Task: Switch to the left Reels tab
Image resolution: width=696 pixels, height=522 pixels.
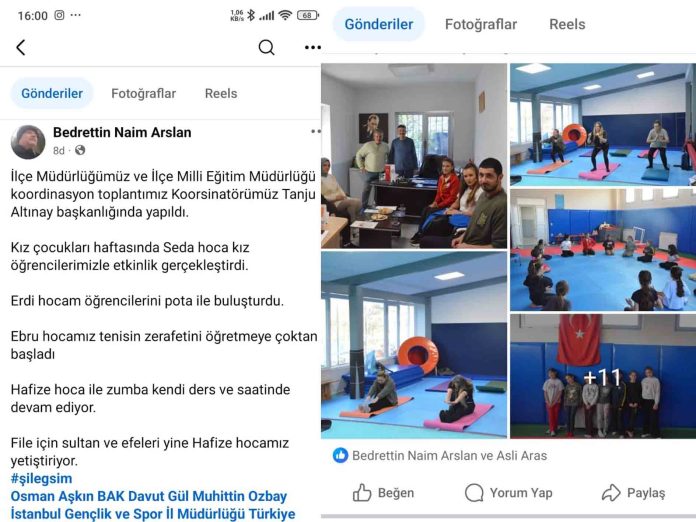Action: tap(221, 94)
